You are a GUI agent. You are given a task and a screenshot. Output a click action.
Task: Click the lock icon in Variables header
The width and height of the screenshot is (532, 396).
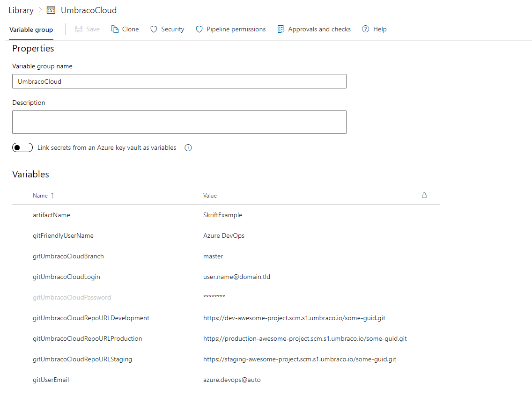tap(424, 195)
